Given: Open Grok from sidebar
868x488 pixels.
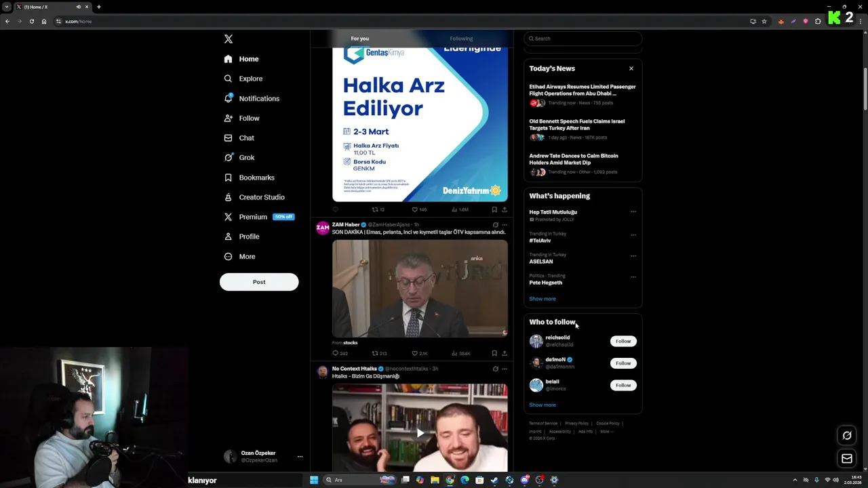Looking at the screenshot, I should coord(239,157).
